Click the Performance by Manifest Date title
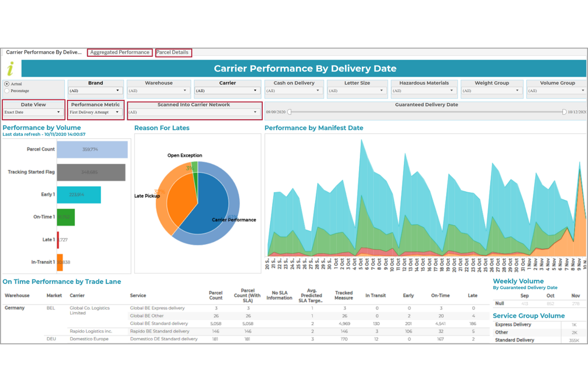The width and height of the screenshot is (588, 392). (x=314, y=128)
